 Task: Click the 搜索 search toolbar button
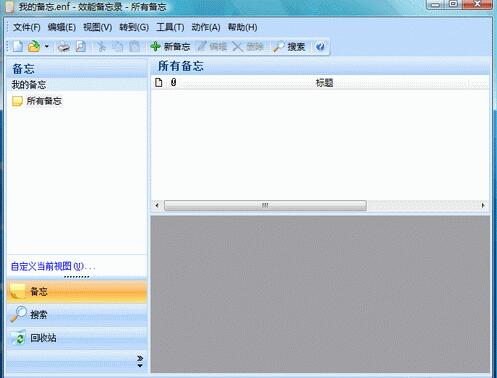coord(289,47)
